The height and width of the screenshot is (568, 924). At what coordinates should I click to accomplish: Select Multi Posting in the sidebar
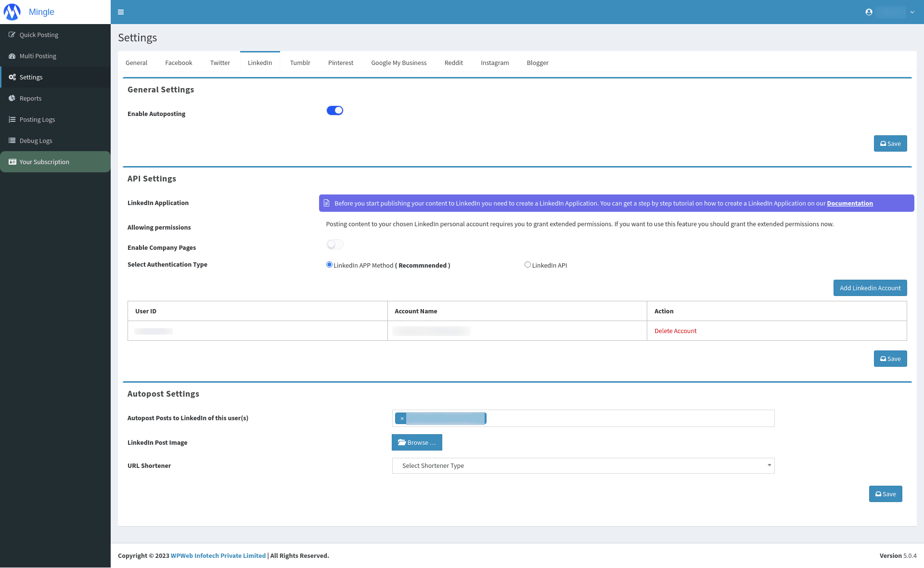[x=38, y=55]
